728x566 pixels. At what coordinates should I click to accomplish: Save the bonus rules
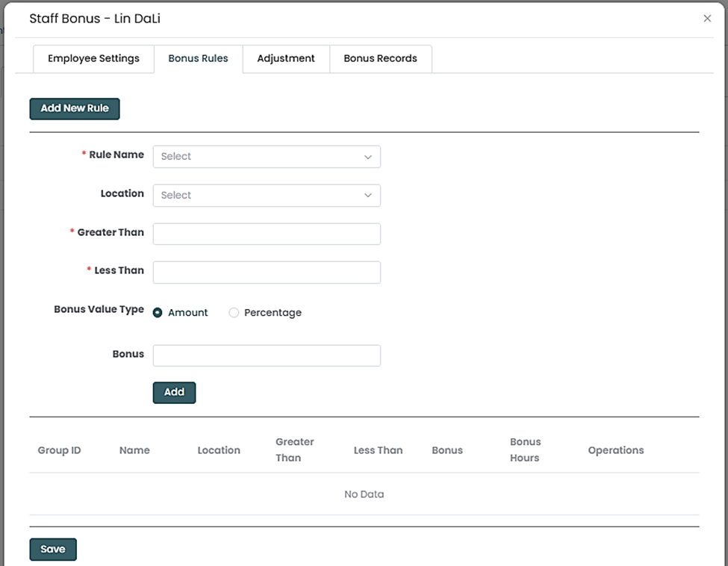pyautogui.click(x=53, y=549)
